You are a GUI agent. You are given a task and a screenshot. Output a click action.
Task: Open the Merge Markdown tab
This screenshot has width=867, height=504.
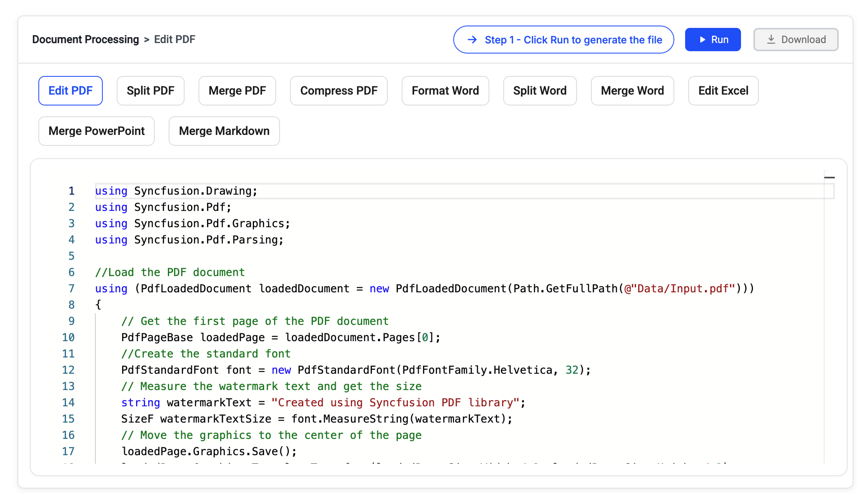[224, 131]
